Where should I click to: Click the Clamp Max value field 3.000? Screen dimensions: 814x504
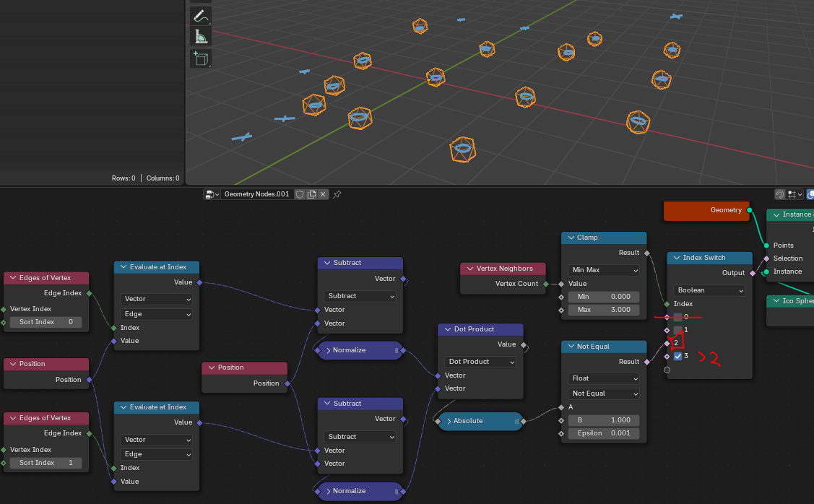604,310
